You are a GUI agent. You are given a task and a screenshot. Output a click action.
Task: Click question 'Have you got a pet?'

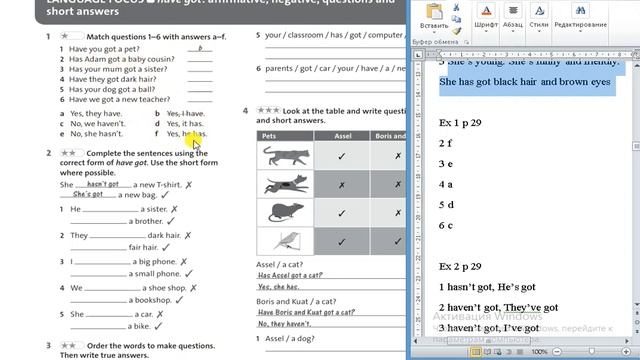[104, 49]
